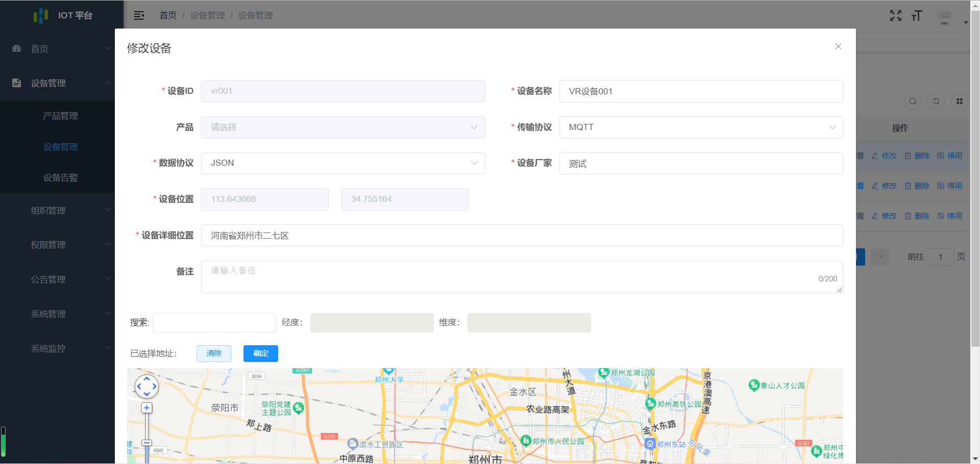
Task: Close the 修改设备 dialog
Action: [838, 46]
